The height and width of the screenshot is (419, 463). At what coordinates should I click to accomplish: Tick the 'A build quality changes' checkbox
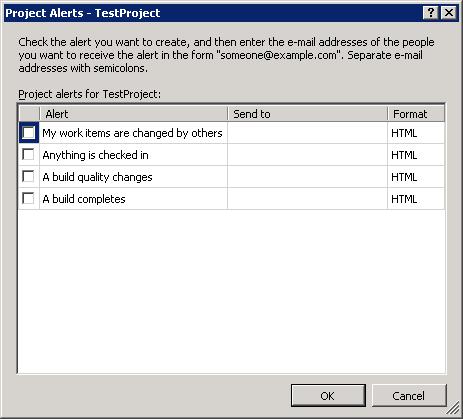28,177
